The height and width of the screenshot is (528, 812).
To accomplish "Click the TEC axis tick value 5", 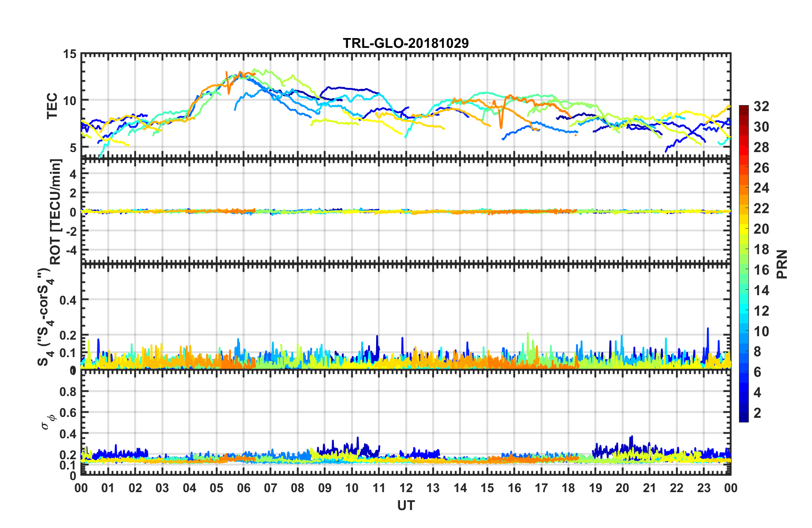I will pyautogui.click(x=73, y=147).
